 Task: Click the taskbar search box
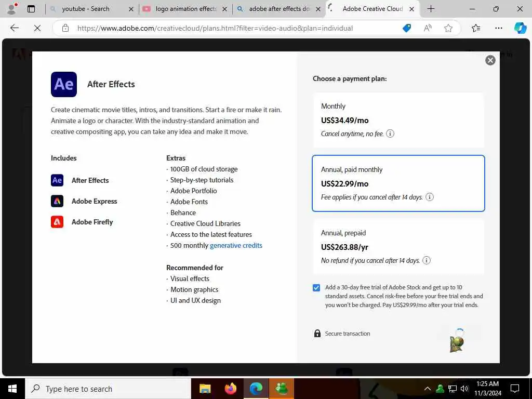tap(108, 389)
